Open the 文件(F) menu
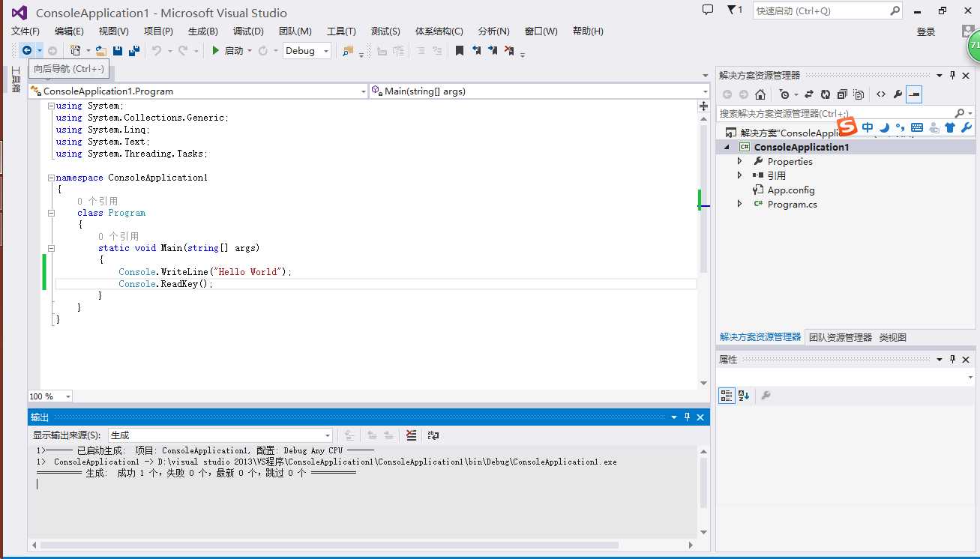 tap(25, 31)
